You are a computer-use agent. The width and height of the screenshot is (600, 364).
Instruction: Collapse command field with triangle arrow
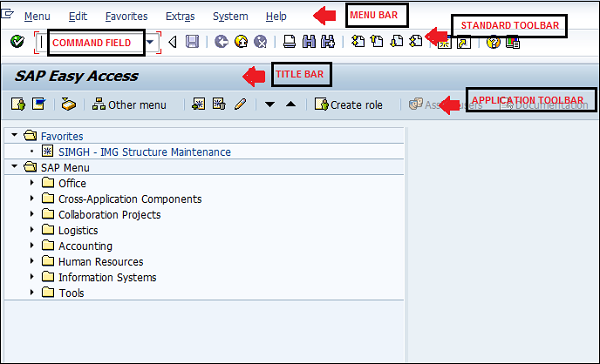click(x=173, y=42)
